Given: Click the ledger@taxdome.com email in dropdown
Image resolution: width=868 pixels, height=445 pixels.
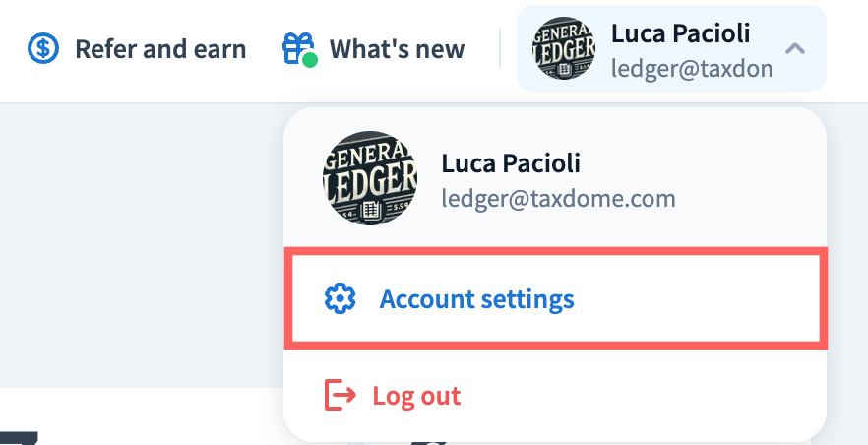Looking at the screenshot, I should (558, 199).
